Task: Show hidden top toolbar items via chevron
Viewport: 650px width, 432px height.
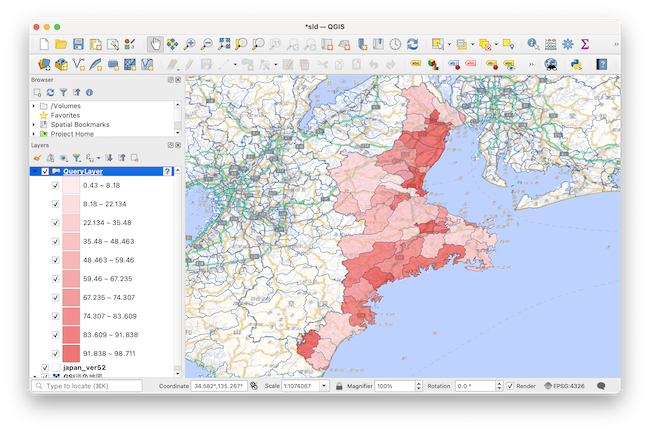Action: tap(616, 44)
